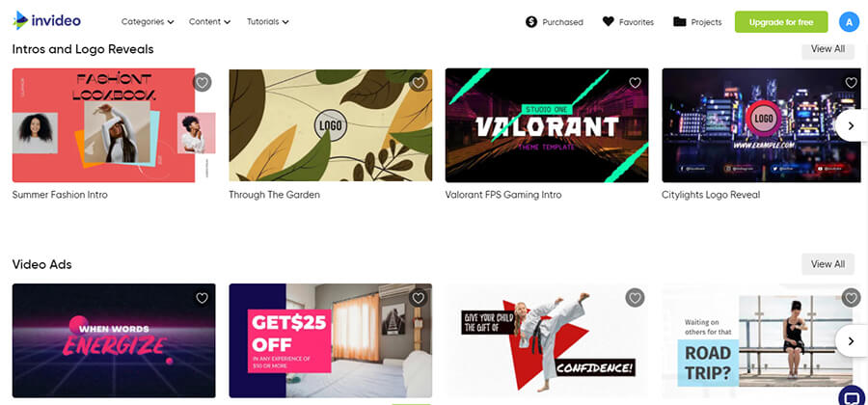Open Purchased via the dollar icon

click(531, 22)
